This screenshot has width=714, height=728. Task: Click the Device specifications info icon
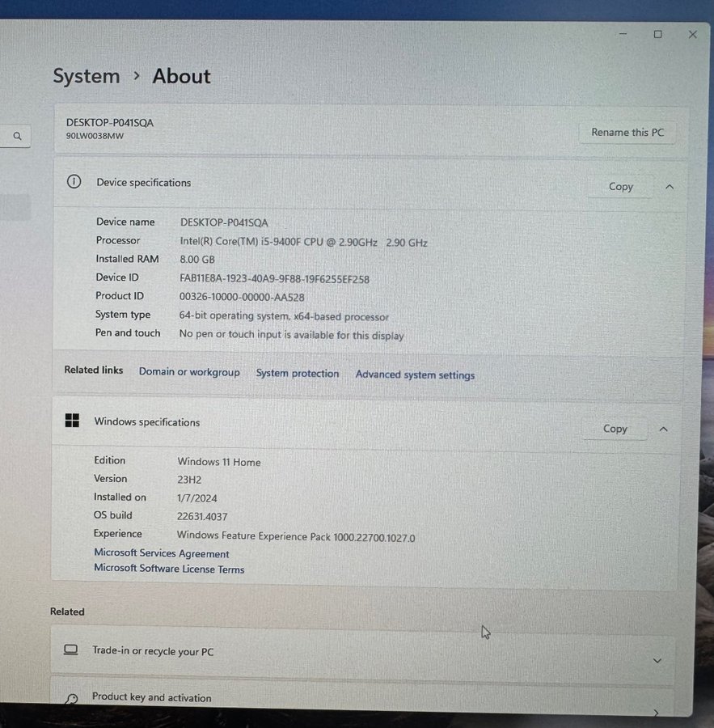click(x=74, y=182)
